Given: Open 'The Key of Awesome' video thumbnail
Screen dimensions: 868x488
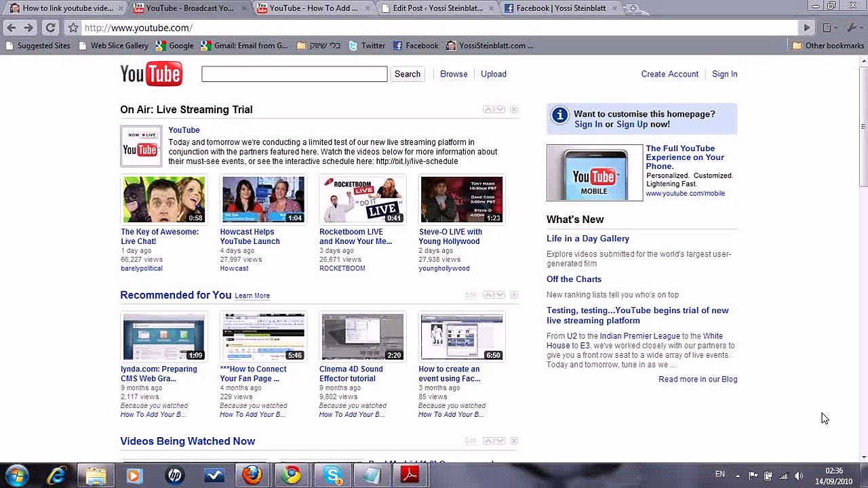Looking at the screenshot, I should tap(163, 199).
